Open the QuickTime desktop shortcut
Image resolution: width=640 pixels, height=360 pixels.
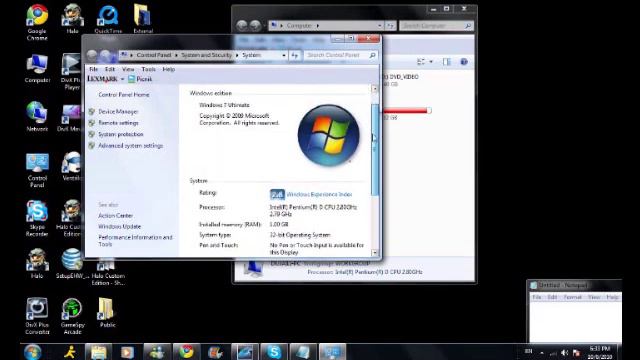click(x=108, y=19)
